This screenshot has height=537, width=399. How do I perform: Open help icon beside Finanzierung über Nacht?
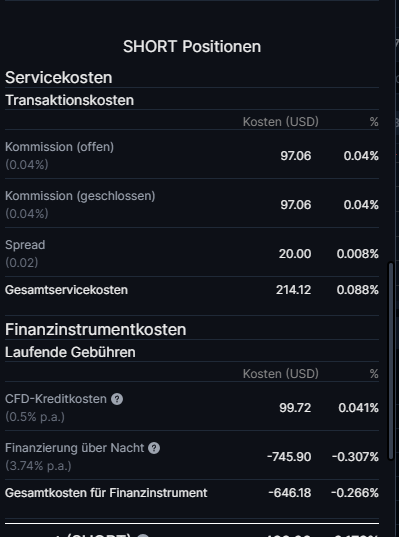(x=154, y=448)
